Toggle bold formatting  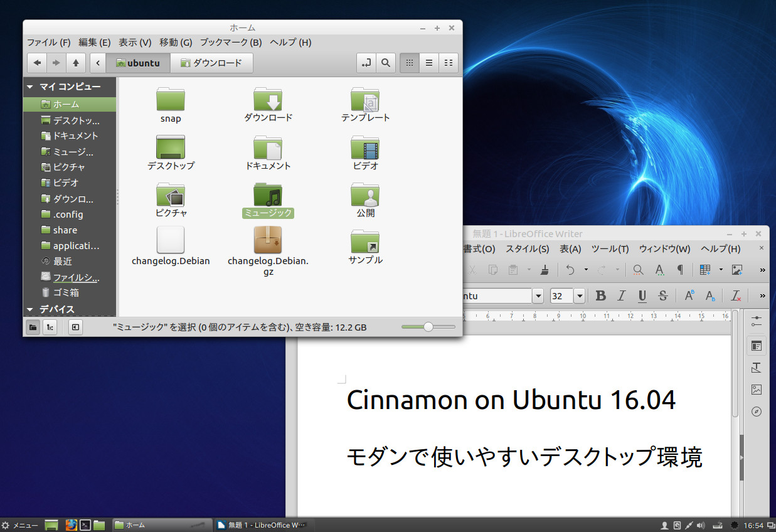point(602,295)
